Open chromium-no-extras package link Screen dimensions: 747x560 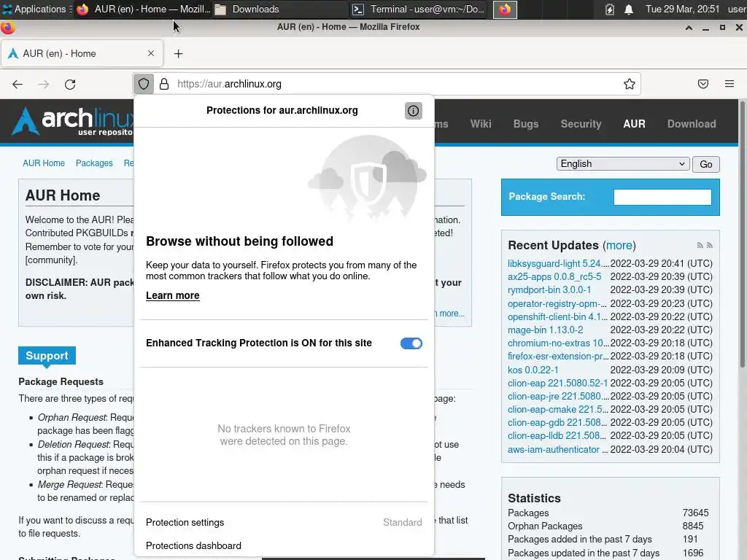click(558, 343)
